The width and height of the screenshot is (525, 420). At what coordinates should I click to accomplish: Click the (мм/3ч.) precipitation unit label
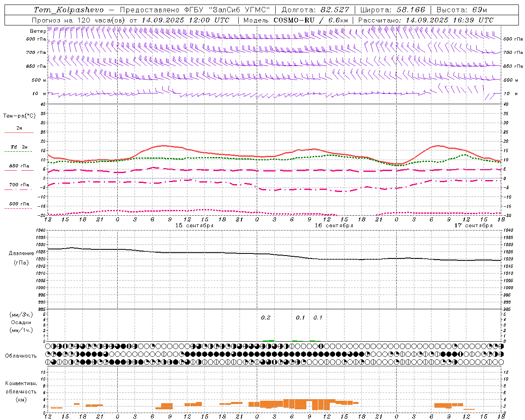(21, 315)
